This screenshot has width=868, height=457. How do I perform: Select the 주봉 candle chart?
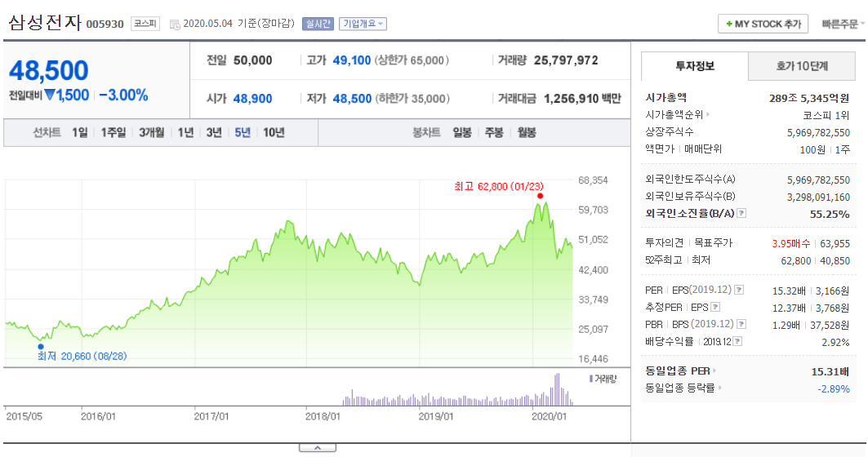click(494, 133)
